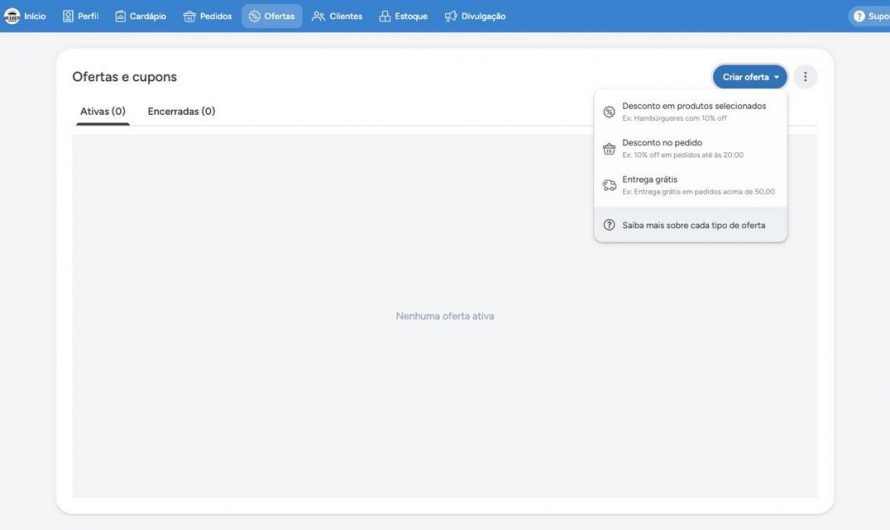Image resolution: width=890 pixels, height=530 pixels.
Task: Click the Estoque boxes icon
Action: (385, 16)
